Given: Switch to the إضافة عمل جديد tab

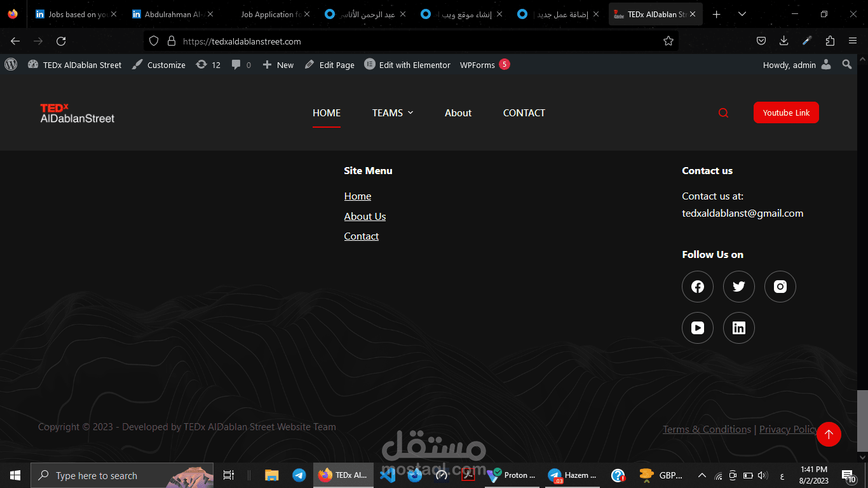Looking at the screenshot, I should 558,14.
